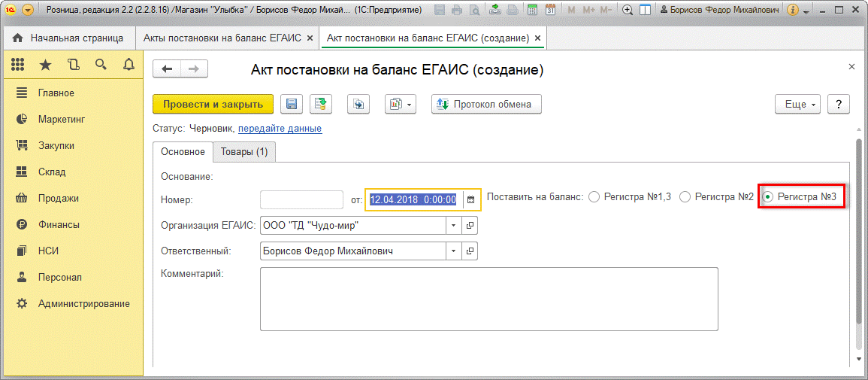
Task: Toggle the panel layout icon in the title bar
Action: pyautogui.click(x=645, y=10)
